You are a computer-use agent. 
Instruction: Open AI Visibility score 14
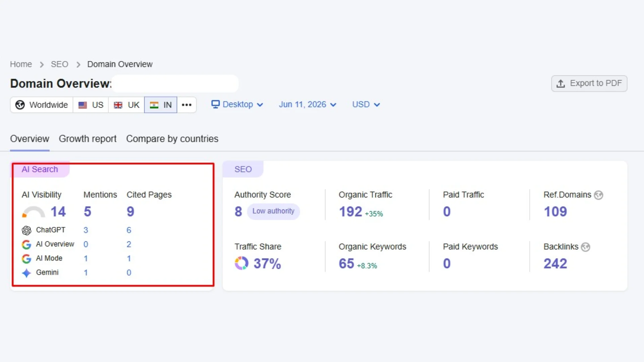coord(58,212)
